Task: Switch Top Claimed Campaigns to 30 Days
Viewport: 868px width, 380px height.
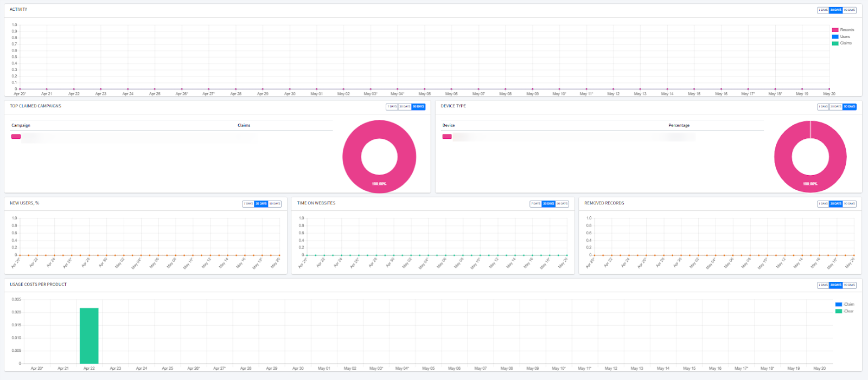Action: click(x=405, y=107)
